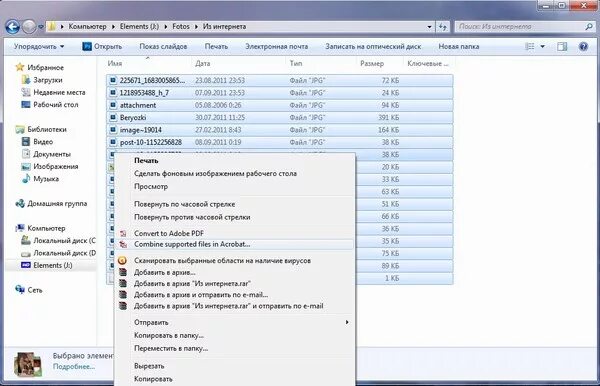
Task: Open Локальный диск (C in the sidebar
Action: point(64,241)
